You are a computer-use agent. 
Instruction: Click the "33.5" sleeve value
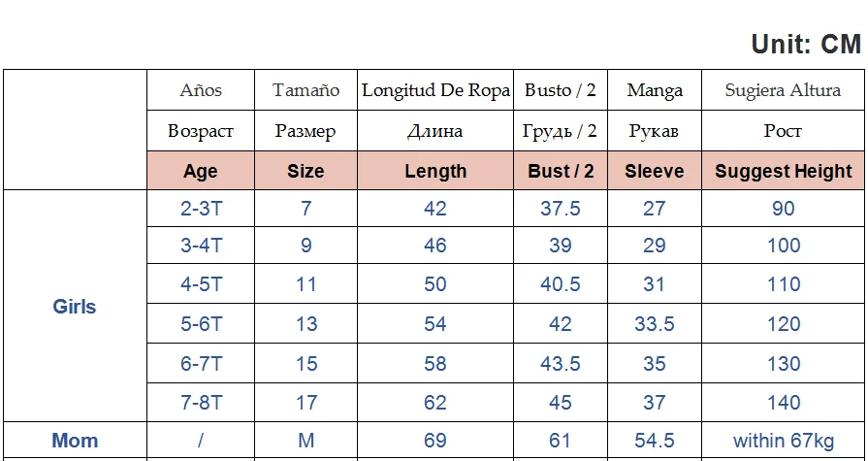654,324
